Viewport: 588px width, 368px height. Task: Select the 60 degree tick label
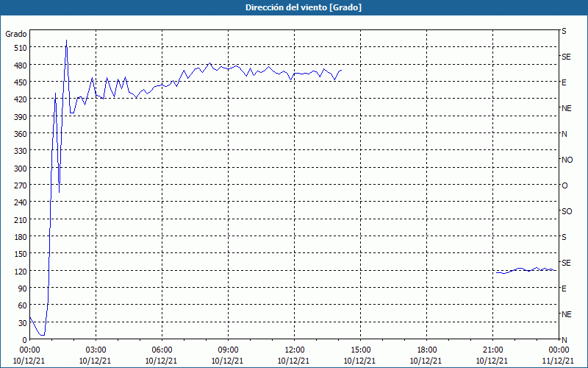[23, 305]
